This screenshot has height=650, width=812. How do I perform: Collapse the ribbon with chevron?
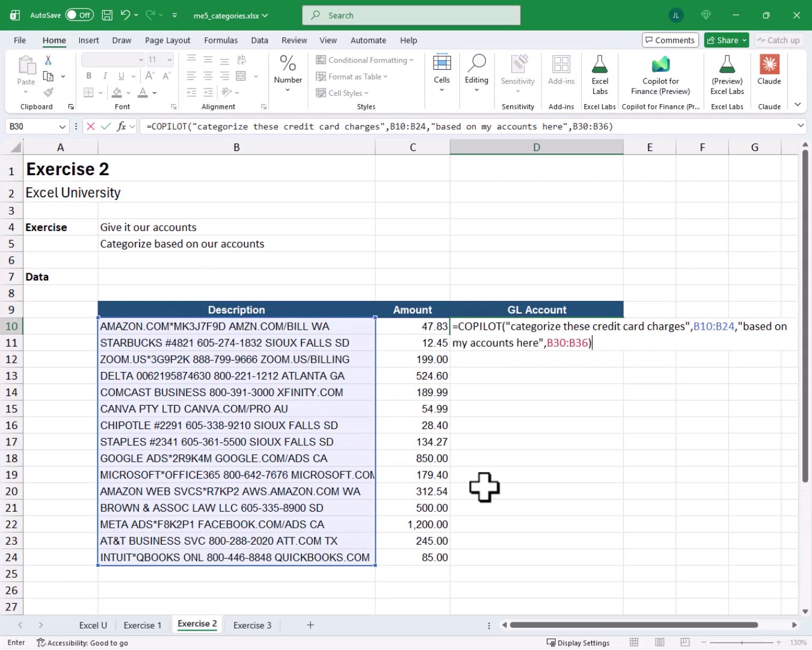798,105
